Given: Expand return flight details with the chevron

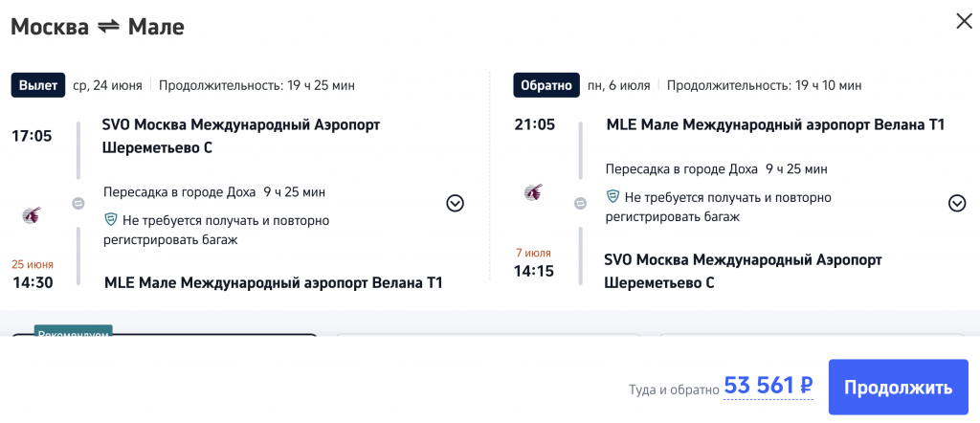Looking at the screenshot, I should [957, 203].
